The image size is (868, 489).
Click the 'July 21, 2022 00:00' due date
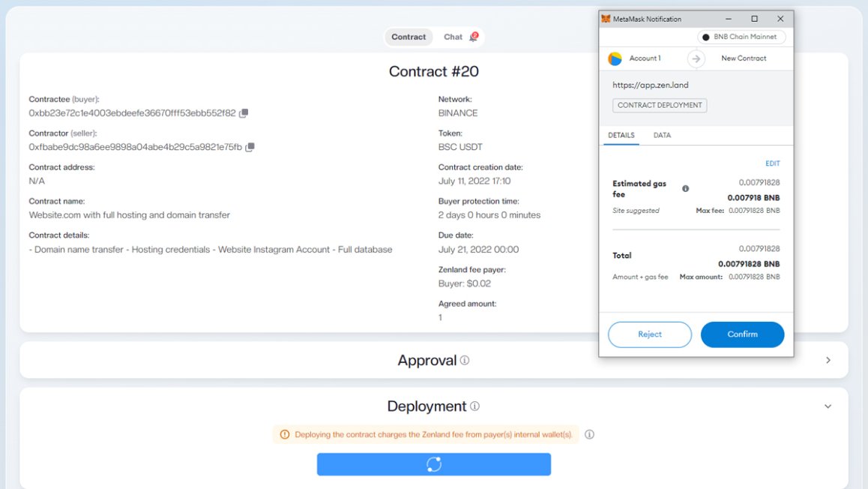479,249
